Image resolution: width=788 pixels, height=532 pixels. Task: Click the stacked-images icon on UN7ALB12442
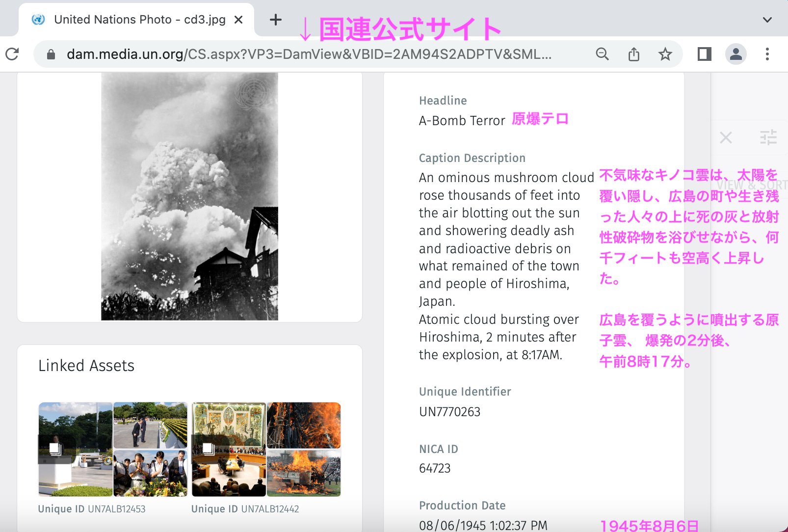point(208,449)
